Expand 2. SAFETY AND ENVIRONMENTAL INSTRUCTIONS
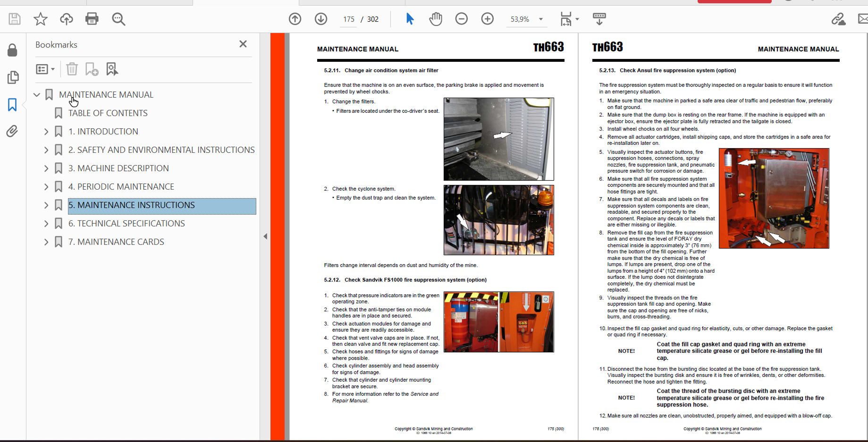 click(x=46, y=150)
